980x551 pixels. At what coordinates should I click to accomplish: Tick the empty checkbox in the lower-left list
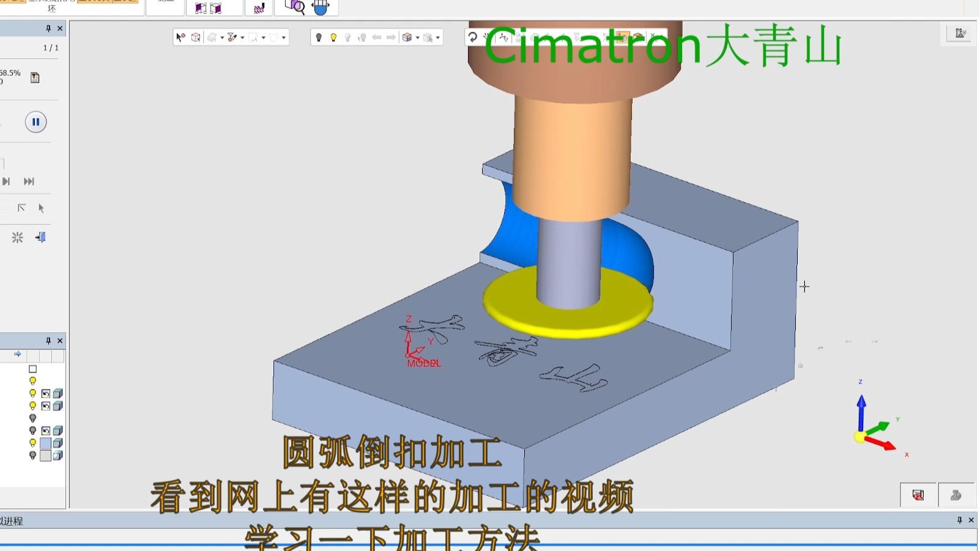(33, 369)
